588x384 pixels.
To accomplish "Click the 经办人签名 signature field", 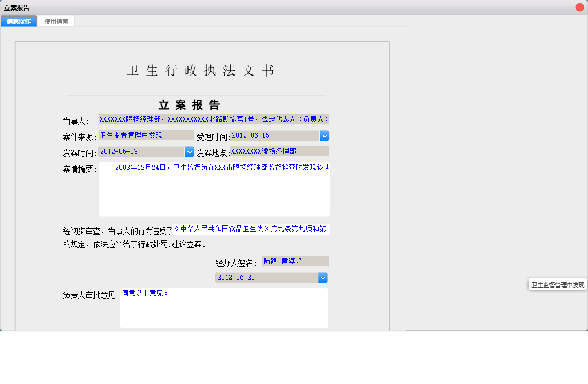I will click(x=295, y=261).
